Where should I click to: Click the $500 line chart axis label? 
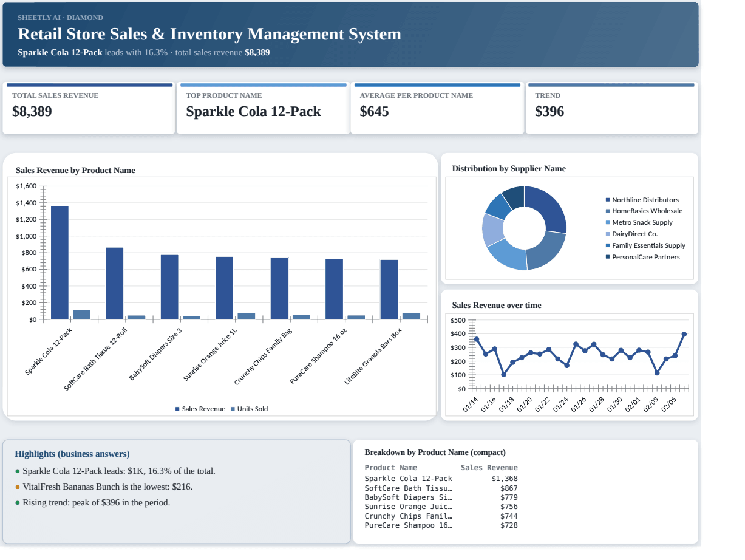(x=458, y=320)
